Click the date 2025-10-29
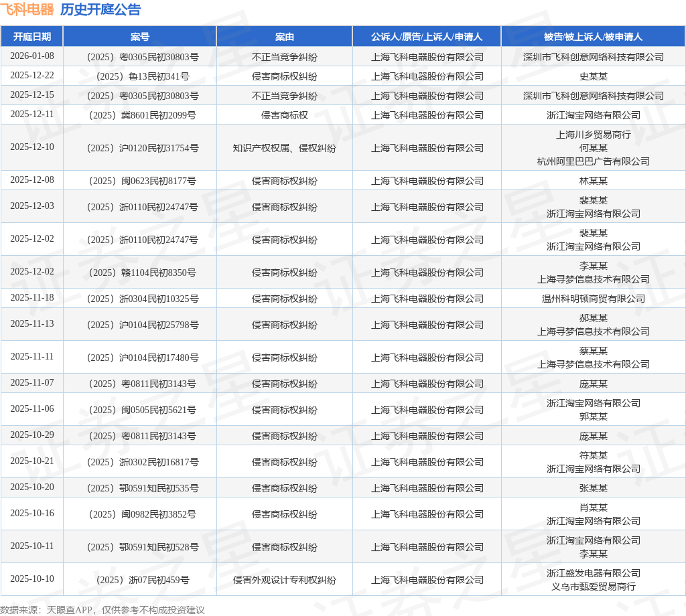686x616 pixels. point(32,435)
